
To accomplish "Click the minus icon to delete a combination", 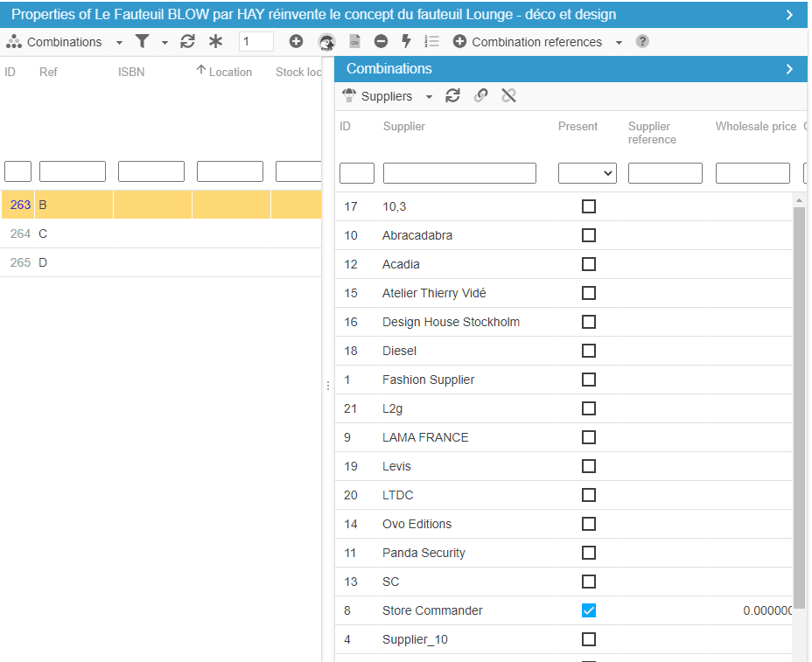I will [x=381, y=42].
